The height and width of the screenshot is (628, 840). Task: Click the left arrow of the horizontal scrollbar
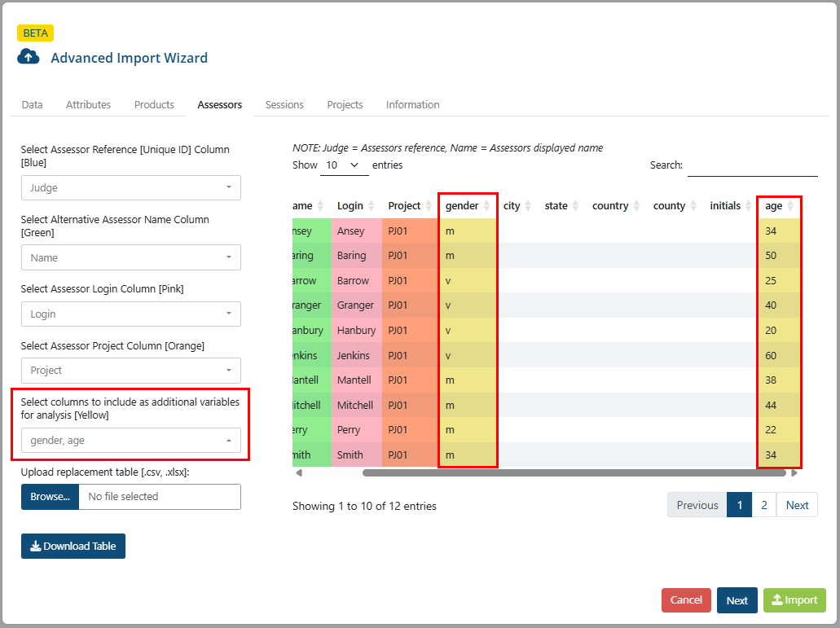(299, 472)
